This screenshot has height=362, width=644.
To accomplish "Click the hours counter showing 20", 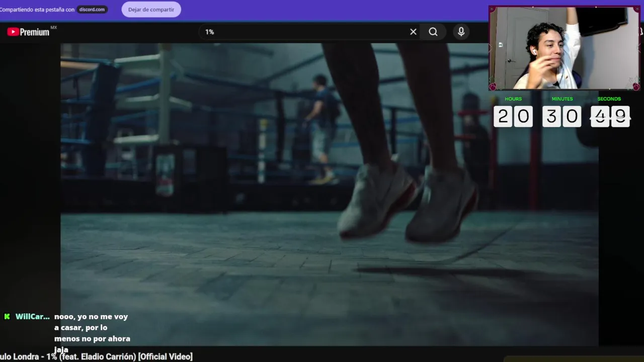I will pos(513,116).
